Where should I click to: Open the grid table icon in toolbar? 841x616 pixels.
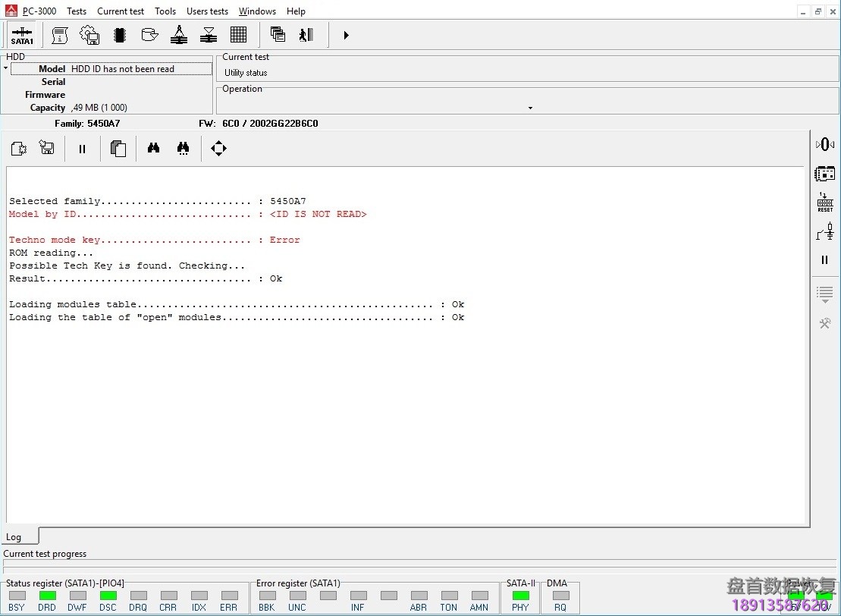pyautogui.click(x=238, y=35)
